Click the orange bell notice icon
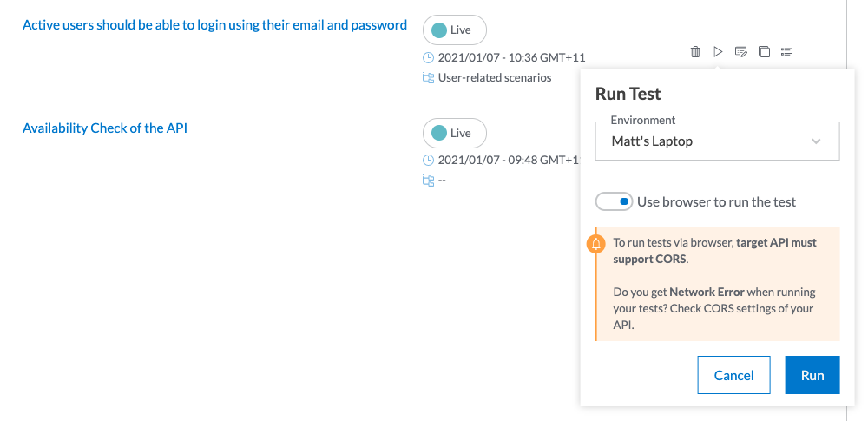Image resolution: width=868 pixels, height=421 pixels. (x=596, y=244)
